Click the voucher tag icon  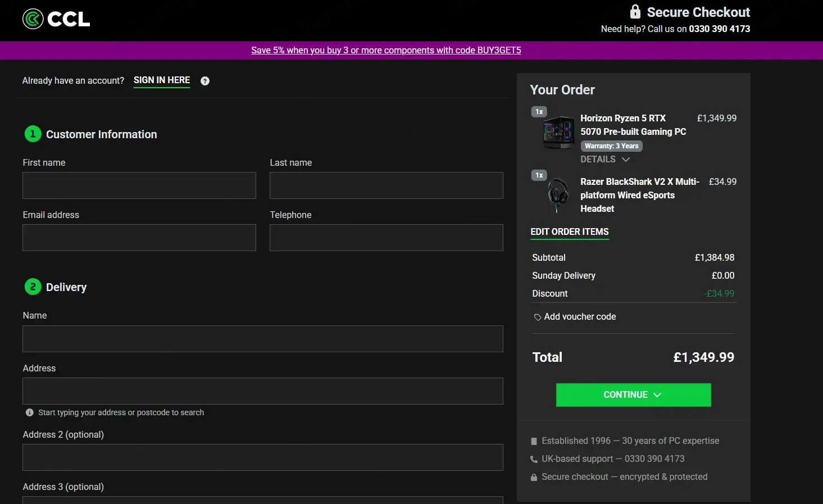[x=538, y=317]
